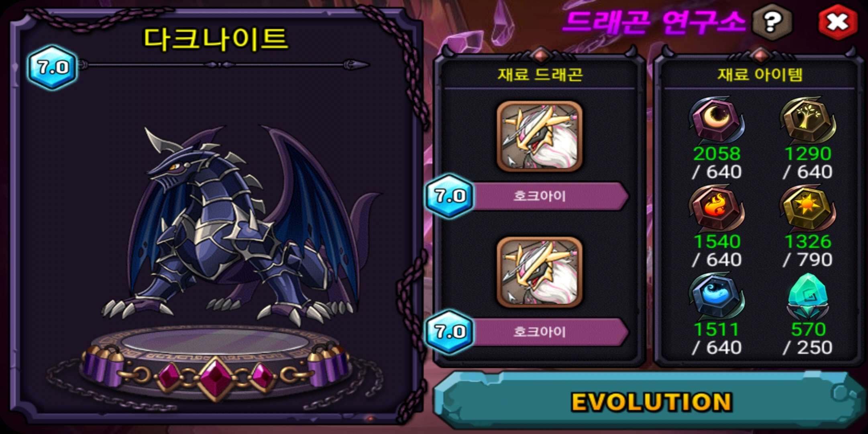Select the first 호크아이 material dragon portrait
The height and width of the screenshot is (434, 868).
click(540, 136)
